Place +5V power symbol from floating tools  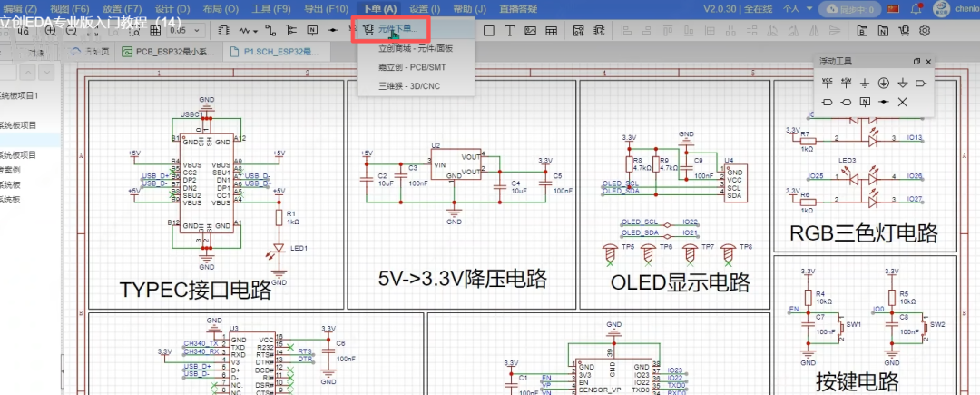846,82
